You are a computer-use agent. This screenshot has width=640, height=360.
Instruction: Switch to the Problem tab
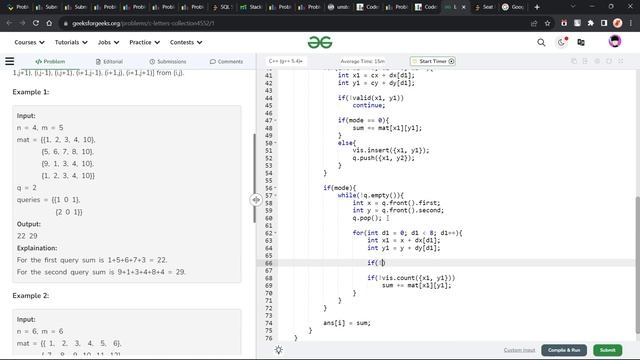[x=50, y=61]
